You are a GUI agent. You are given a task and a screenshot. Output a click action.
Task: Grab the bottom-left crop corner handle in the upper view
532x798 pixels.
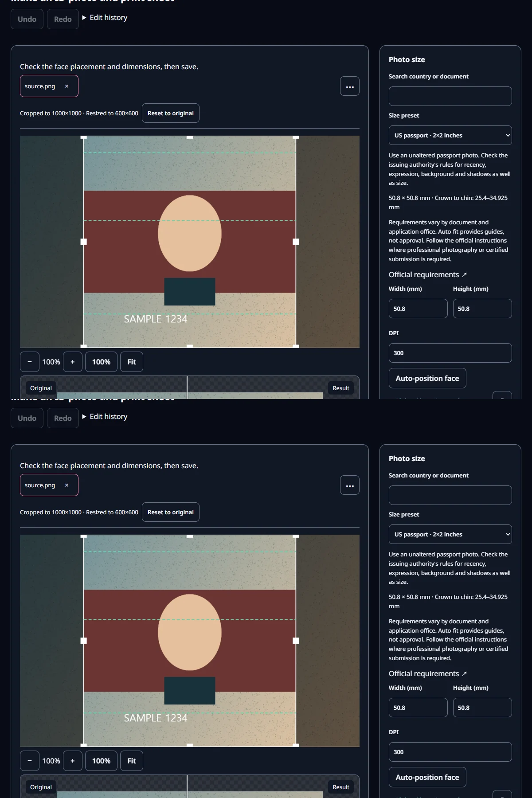[83, 346]
